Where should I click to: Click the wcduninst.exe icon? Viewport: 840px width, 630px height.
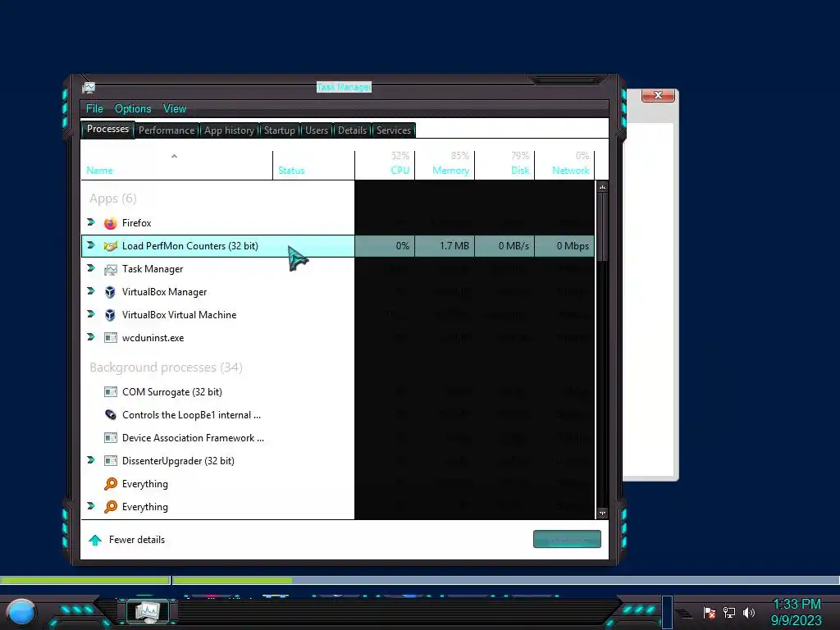111,338
